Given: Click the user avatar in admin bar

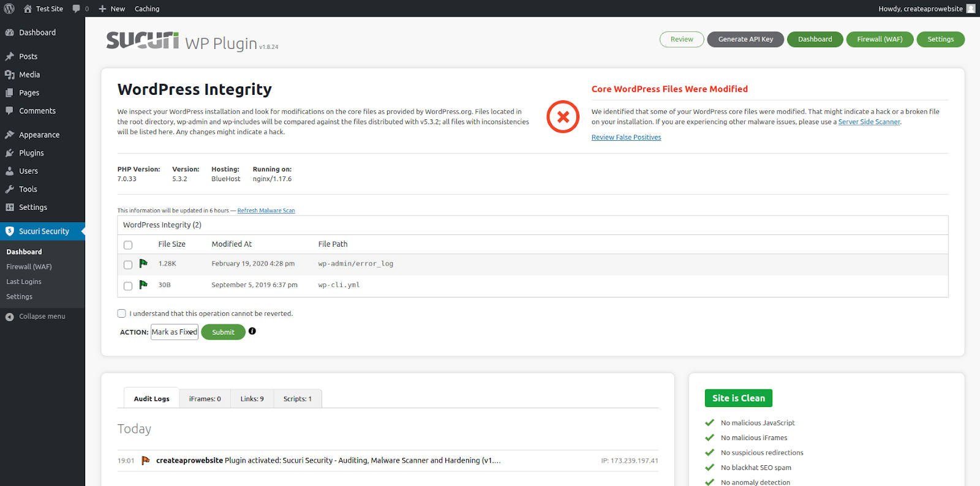Looking at the screenshot, I should [971, 9].
